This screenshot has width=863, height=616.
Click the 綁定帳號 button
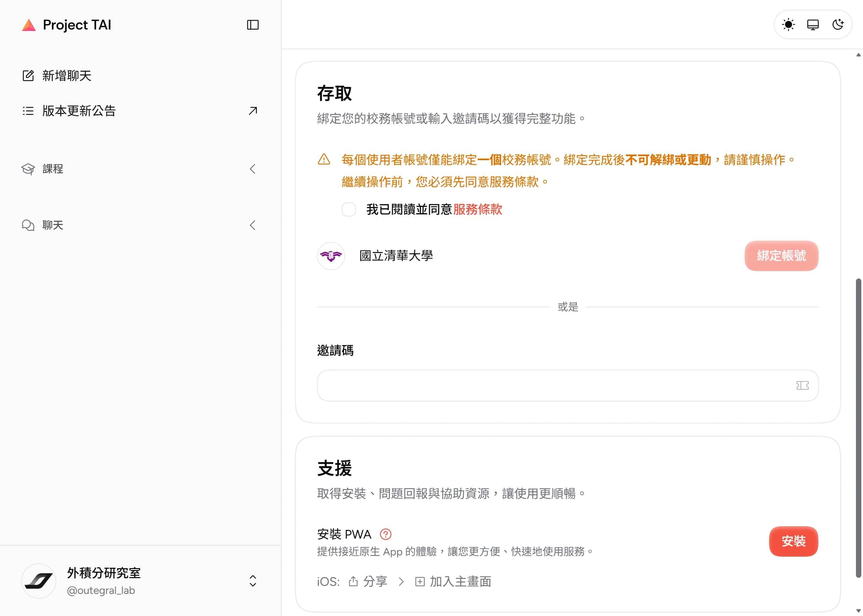coord(781,256)
